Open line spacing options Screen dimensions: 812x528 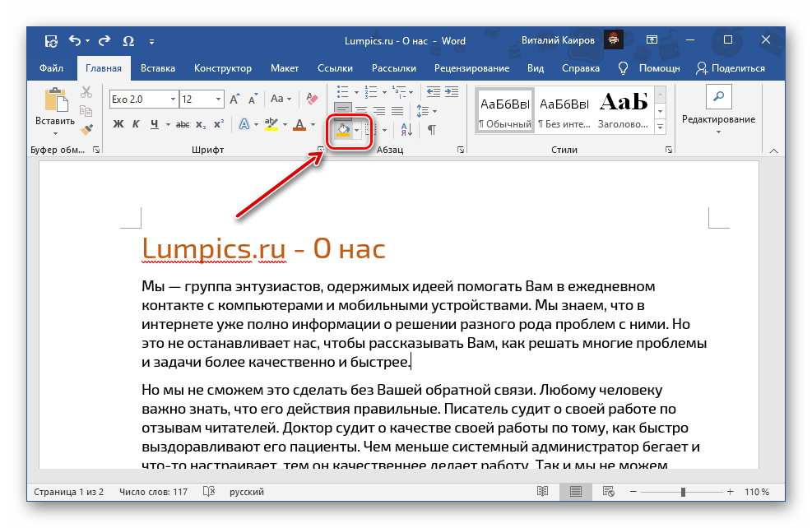(x=423, y=111)
